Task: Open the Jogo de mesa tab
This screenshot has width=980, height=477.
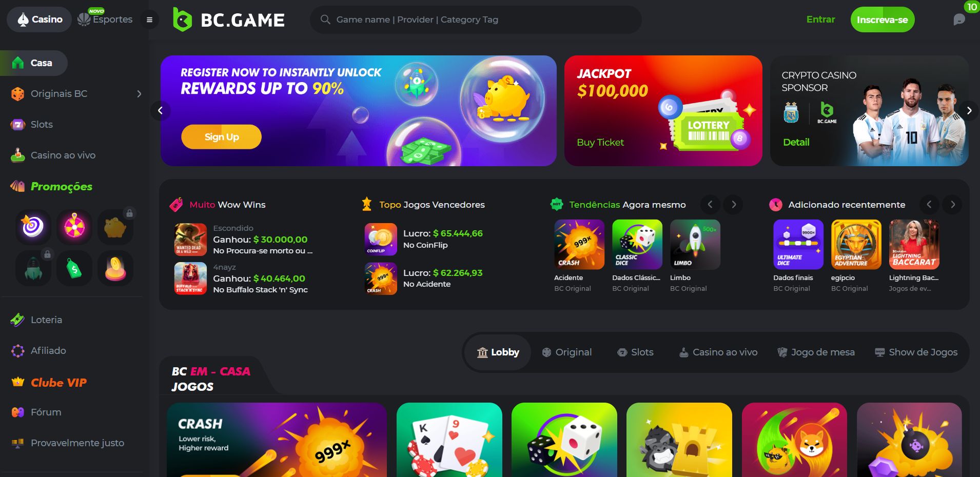Action: pyautogui.click(x=816, y=352)
